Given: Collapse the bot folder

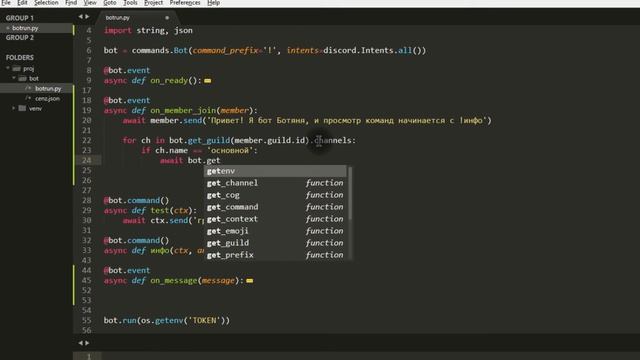Looking at the screenshot, I should [14, 78].
